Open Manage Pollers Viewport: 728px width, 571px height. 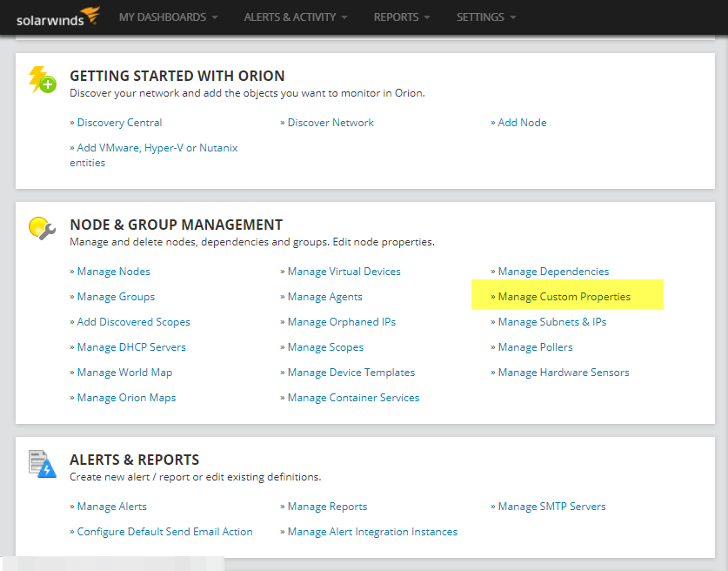pyautogui.click(x=535, y=347)
